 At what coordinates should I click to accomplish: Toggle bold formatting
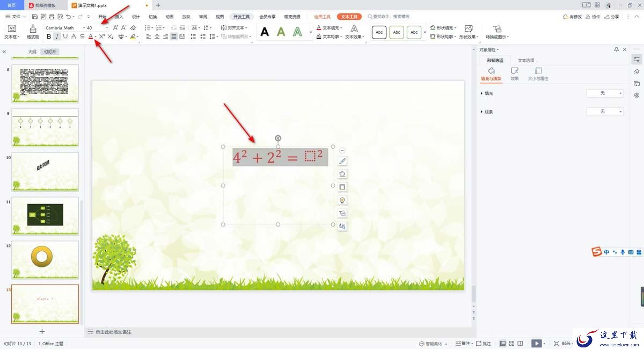49,37
